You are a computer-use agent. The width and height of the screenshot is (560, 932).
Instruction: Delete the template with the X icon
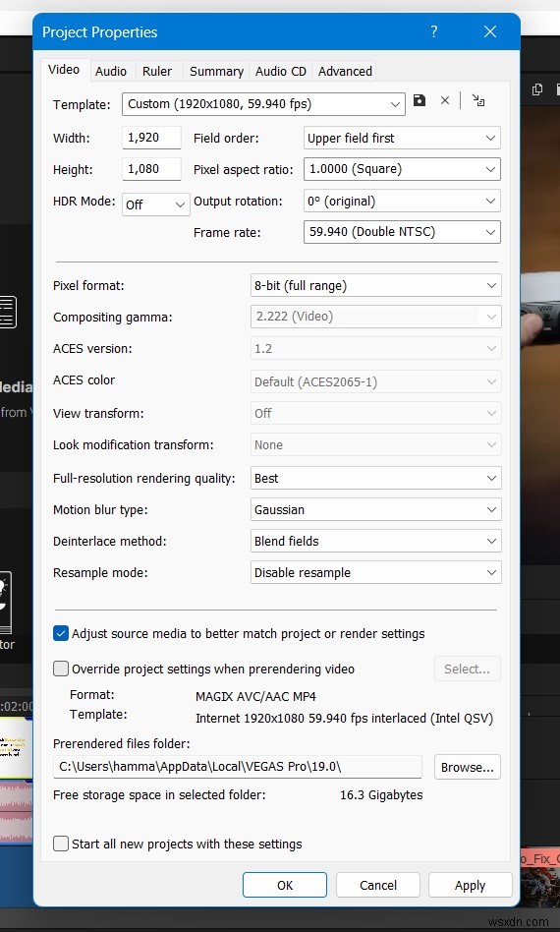pos(445,100)
